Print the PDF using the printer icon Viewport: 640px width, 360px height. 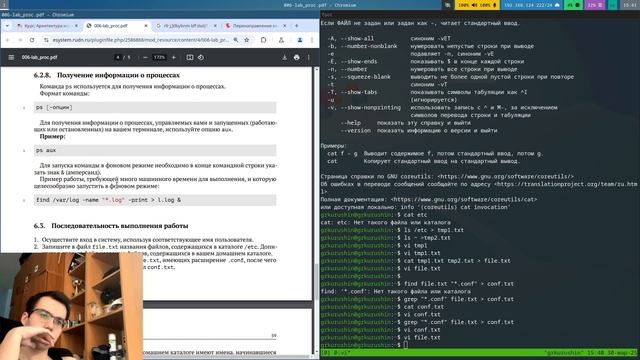(297, 58)
